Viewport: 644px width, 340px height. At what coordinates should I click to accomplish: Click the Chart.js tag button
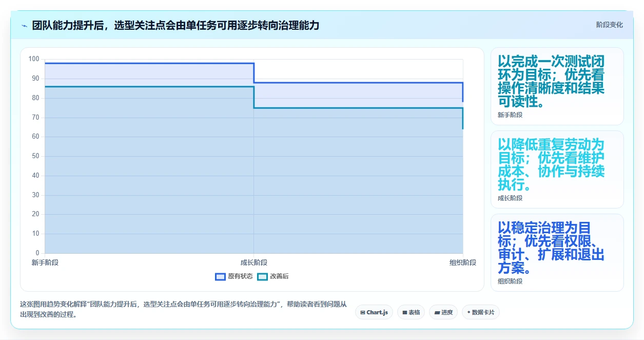(x=374, y=312)
